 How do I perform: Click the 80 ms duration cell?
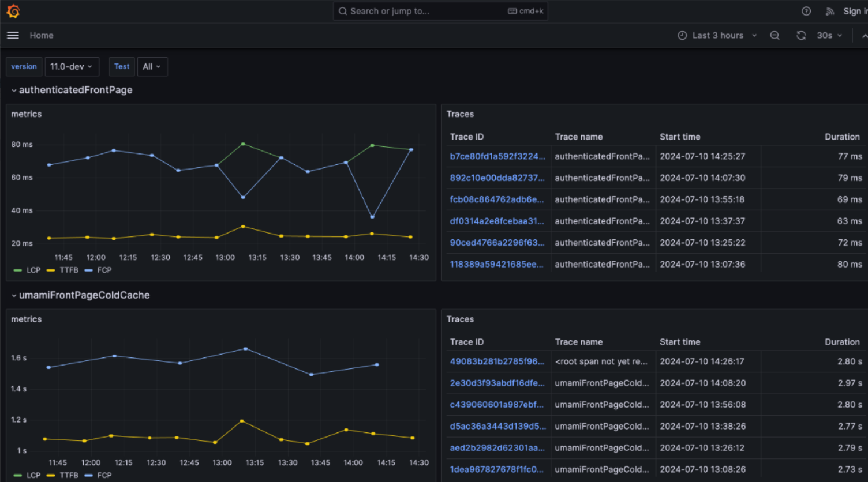(850, 264)
